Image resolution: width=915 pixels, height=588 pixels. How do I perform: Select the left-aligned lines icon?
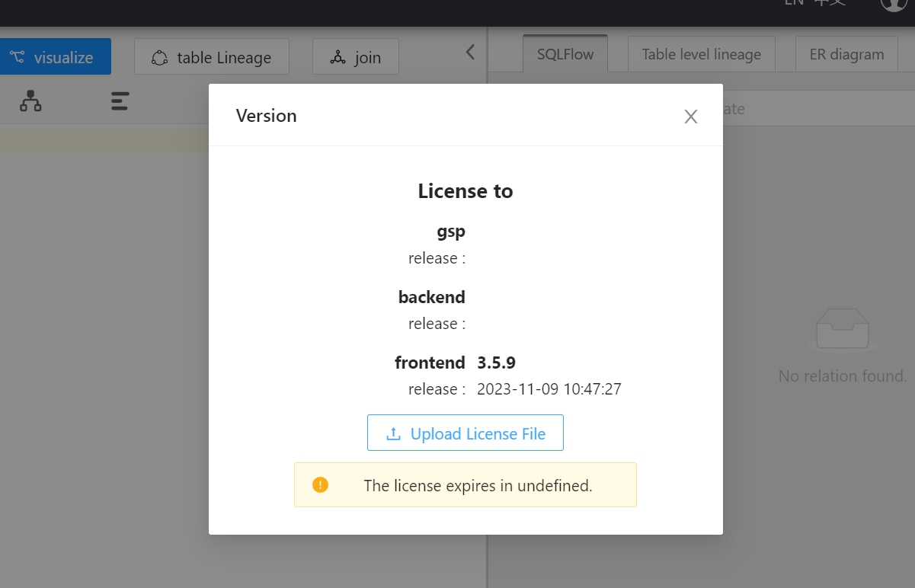pos(120,101)
